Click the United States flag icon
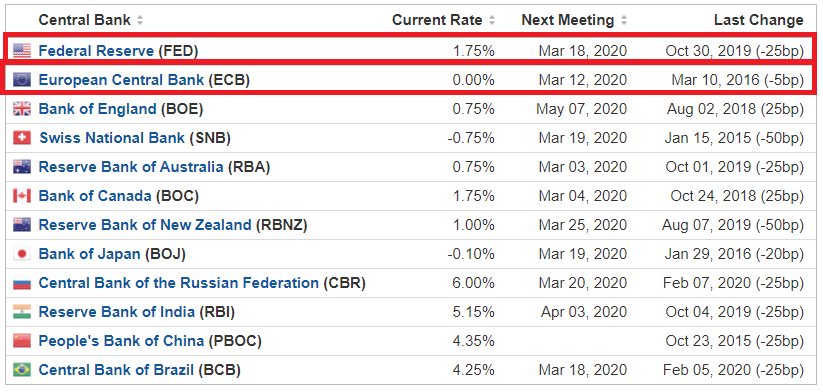The height and width of the screenshot is (392, 823). point(22,51)
